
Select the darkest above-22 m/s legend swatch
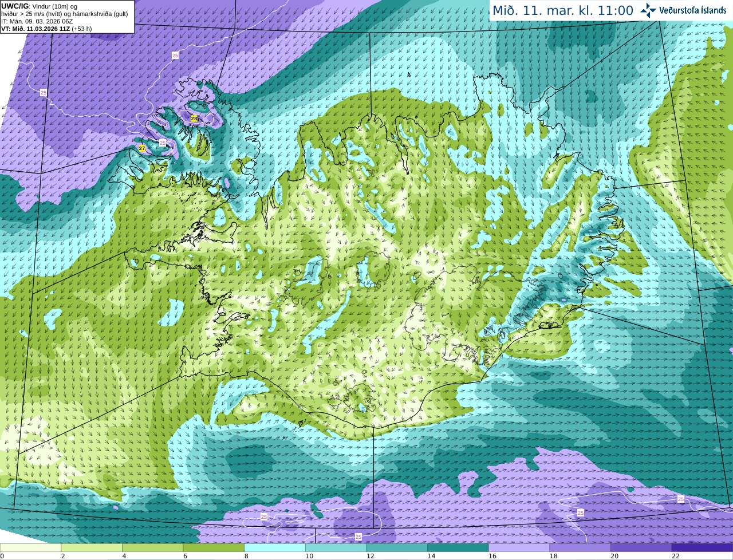coord(703,547)
